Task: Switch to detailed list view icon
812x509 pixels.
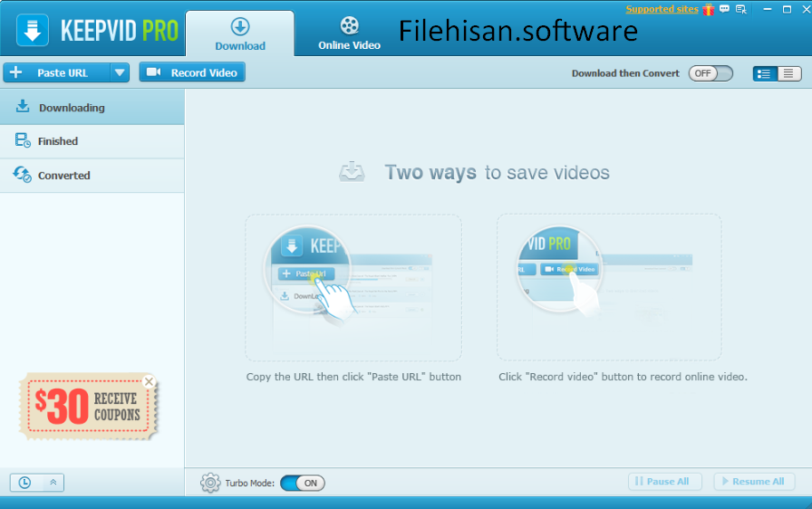Action: 765,73
